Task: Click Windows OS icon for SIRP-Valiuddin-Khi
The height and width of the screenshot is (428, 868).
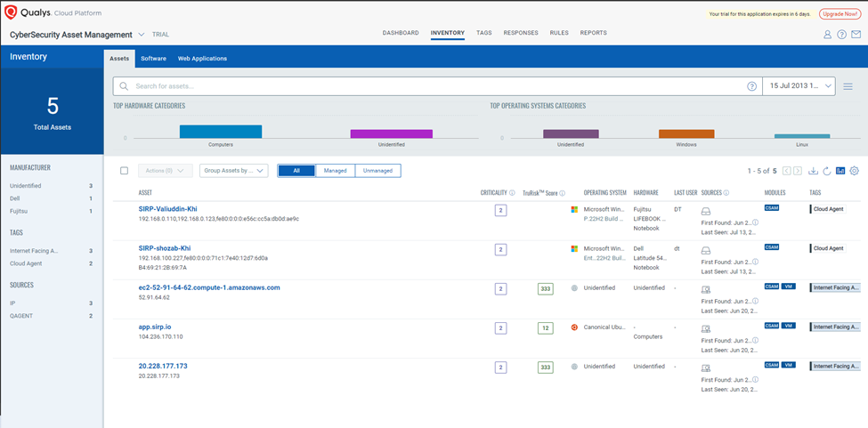Action: coord(574,210)
